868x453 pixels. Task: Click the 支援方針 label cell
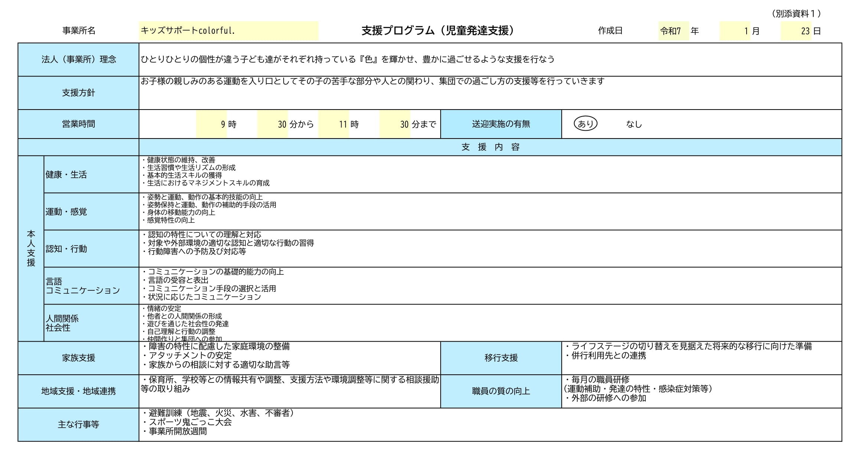pos(78,92)
